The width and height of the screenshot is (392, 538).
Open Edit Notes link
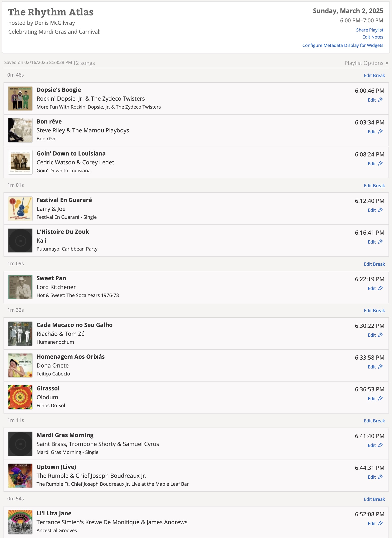pyautogui.click(x=373, y=37)
